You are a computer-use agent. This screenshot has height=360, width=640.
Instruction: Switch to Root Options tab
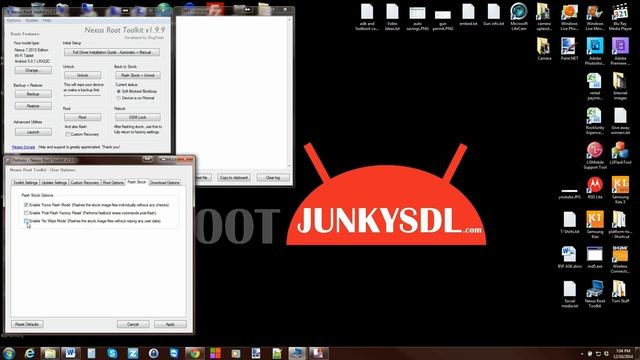click(113, 182)
